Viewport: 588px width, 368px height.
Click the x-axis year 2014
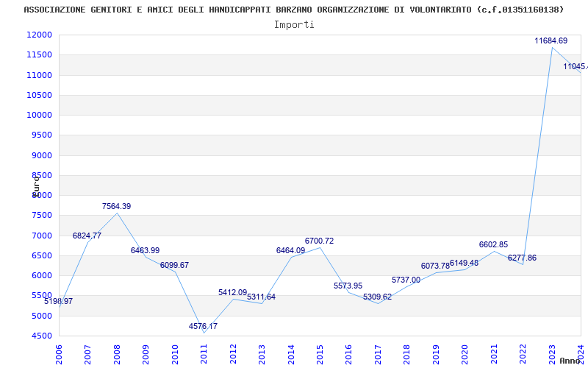(291, 354)
